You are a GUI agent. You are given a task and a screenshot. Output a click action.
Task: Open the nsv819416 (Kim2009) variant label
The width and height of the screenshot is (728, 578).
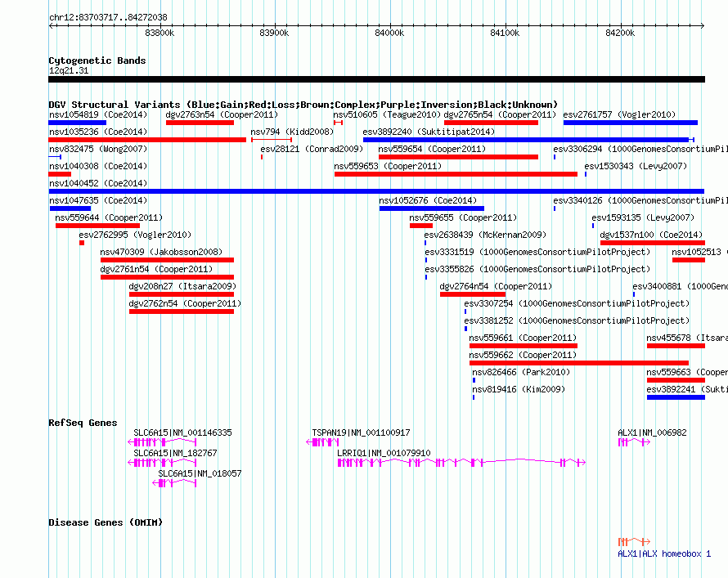click(519, 389)
